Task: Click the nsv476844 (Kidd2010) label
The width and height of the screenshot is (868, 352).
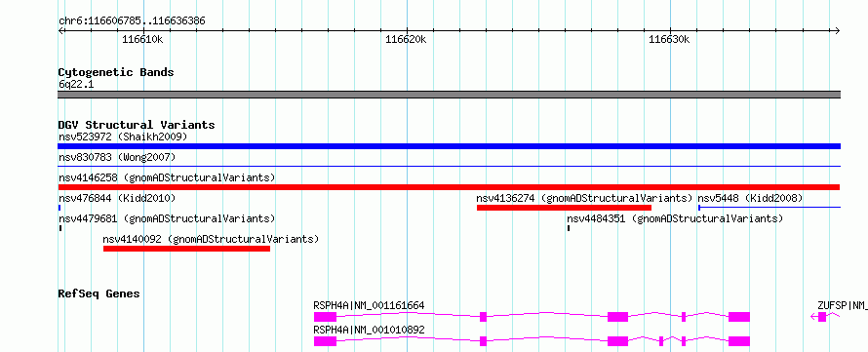Action: click(117, 198)
